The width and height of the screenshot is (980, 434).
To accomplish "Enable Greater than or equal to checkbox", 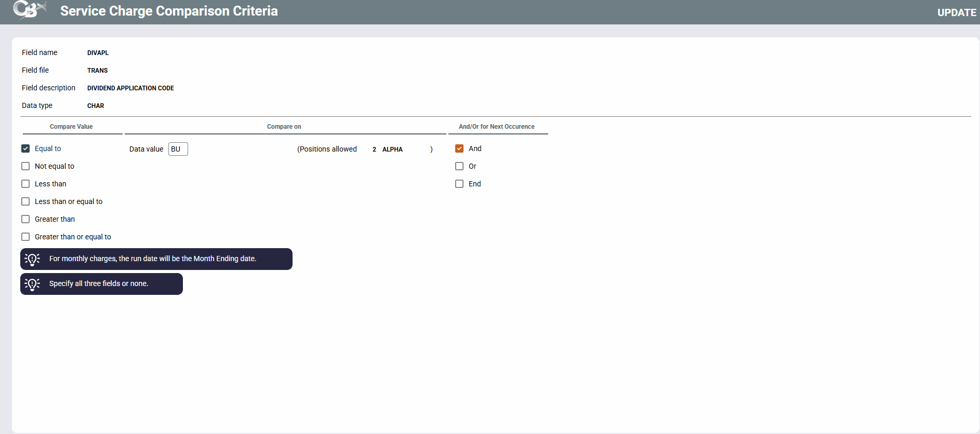I will [25, 237].
